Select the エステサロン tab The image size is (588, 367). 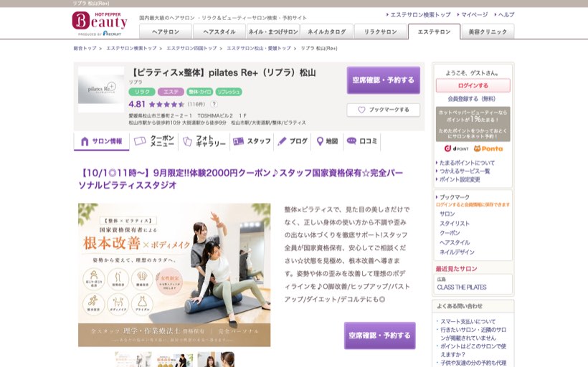coord(434,32)
